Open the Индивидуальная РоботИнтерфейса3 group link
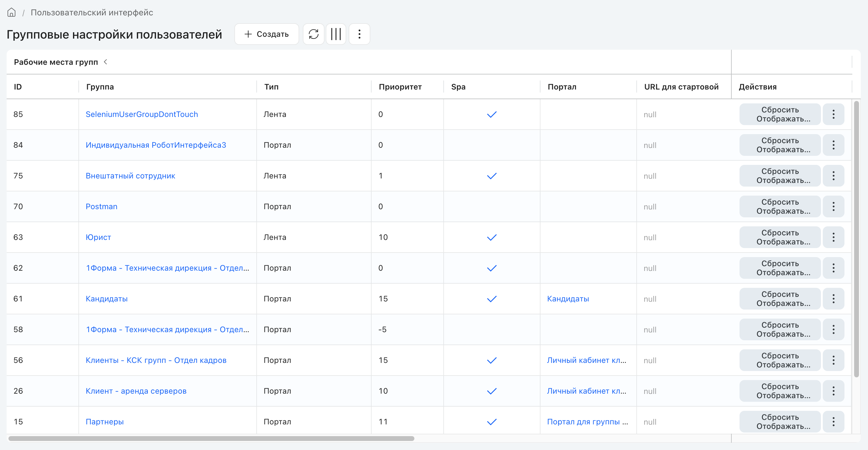The image size is (868, 450). point(156,145)
